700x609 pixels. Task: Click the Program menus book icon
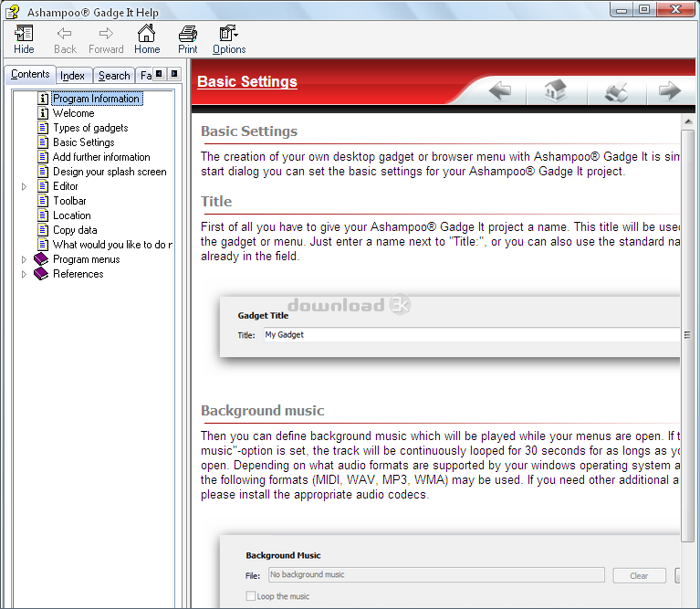coord(41,259)
